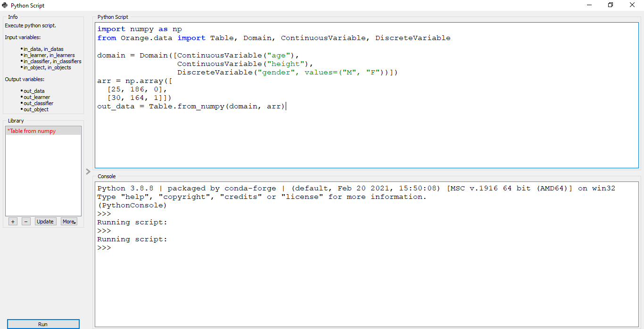
Task: Click the dropdown arrow on the More button
Action: 75,222
